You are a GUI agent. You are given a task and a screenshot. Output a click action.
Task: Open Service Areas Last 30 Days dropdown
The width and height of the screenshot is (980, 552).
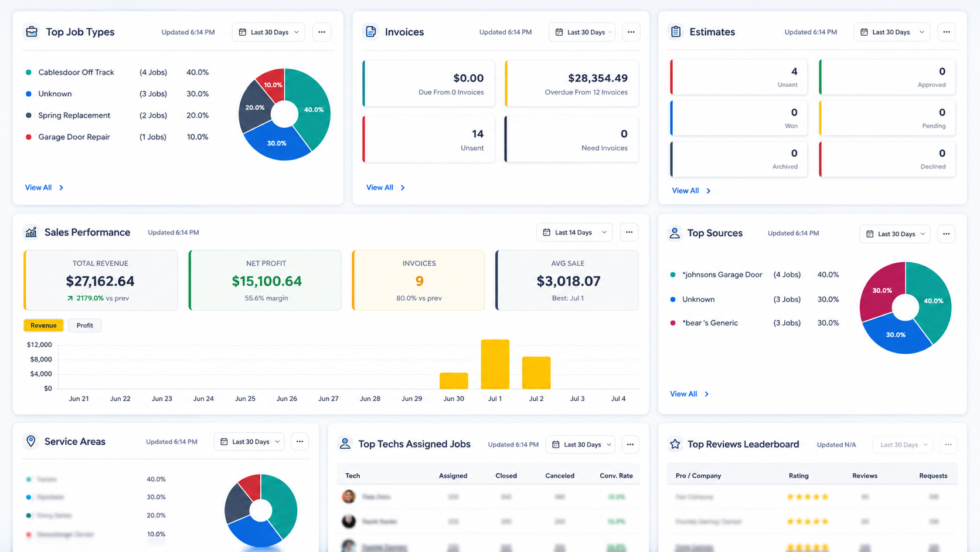coord(249,442)
